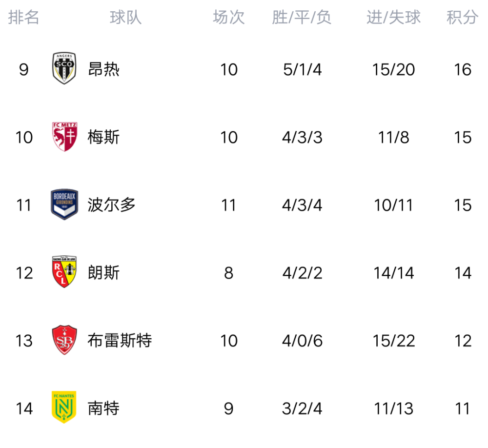This screenshot has height=448, width=488.
Task: Click the 进/失球 column header
Action: [393, 17]
